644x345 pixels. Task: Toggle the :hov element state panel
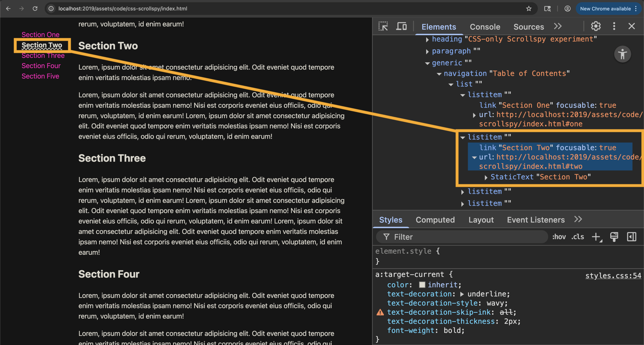pos(559,237)
